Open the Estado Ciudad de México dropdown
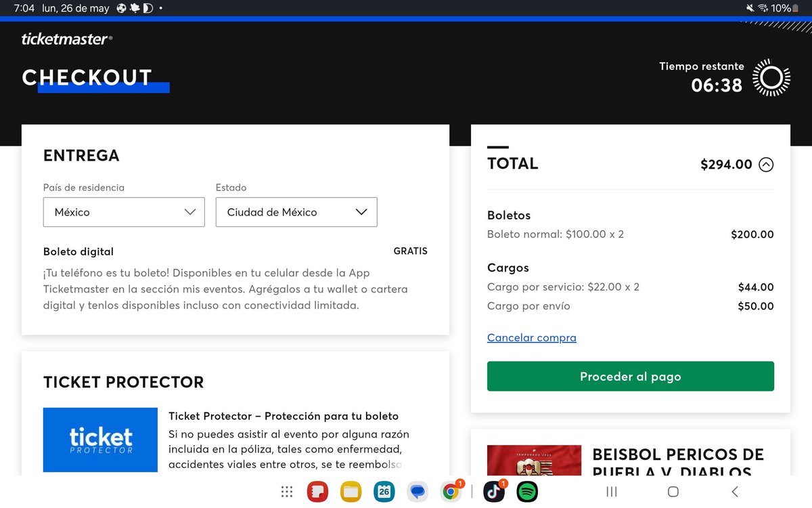Viewport: 812px width, 508px height. [296, 212]
